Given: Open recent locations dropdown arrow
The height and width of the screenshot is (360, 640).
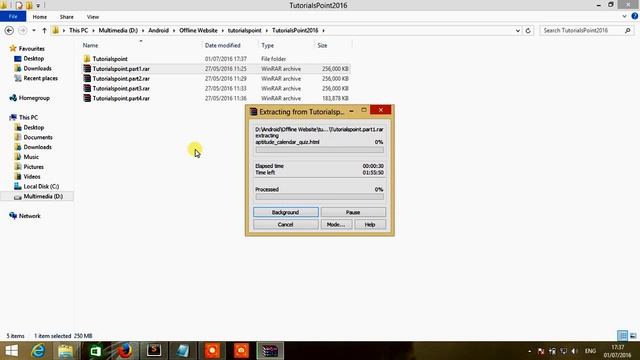Looking at the screenshot, I should (x=34, y=31).
